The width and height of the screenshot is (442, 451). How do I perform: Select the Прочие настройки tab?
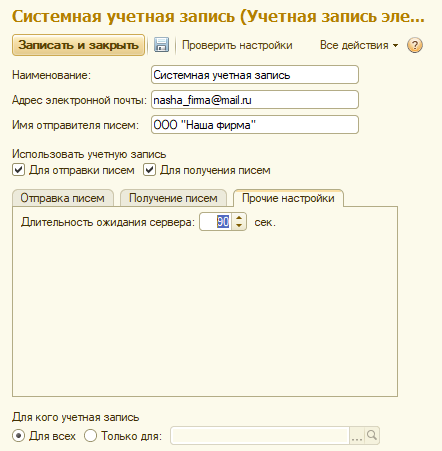288,198
